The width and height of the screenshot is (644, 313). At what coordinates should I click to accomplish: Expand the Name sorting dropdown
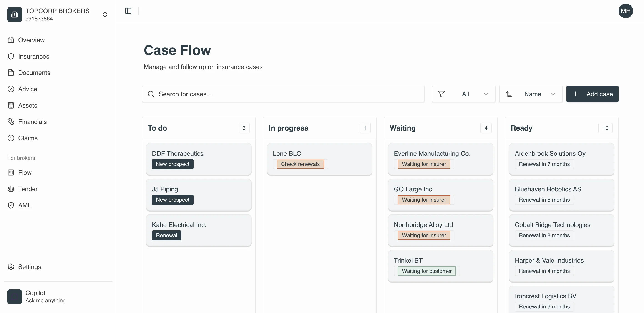[x=553, y=94]
